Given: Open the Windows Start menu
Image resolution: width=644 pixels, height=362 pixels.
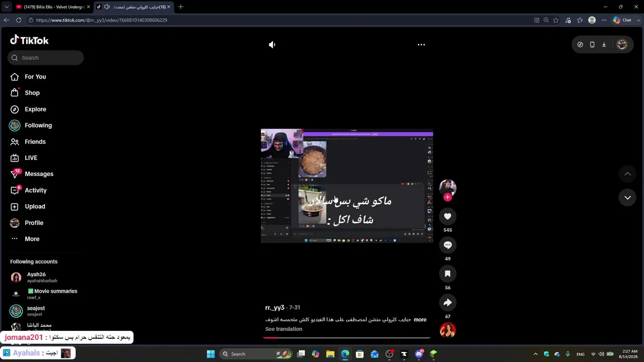Looking at the screenshot, I should point(211,354).
